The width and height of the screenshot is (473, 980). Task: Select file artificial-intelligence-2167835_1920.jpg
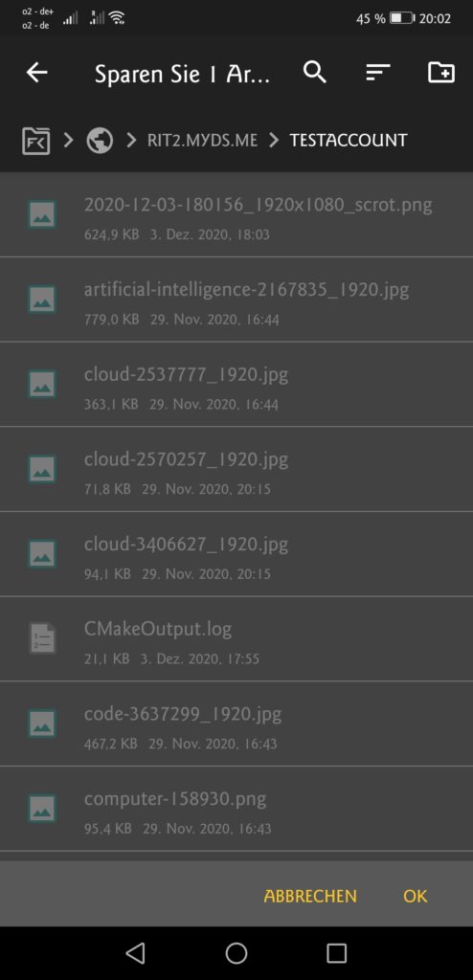[236, 300]
